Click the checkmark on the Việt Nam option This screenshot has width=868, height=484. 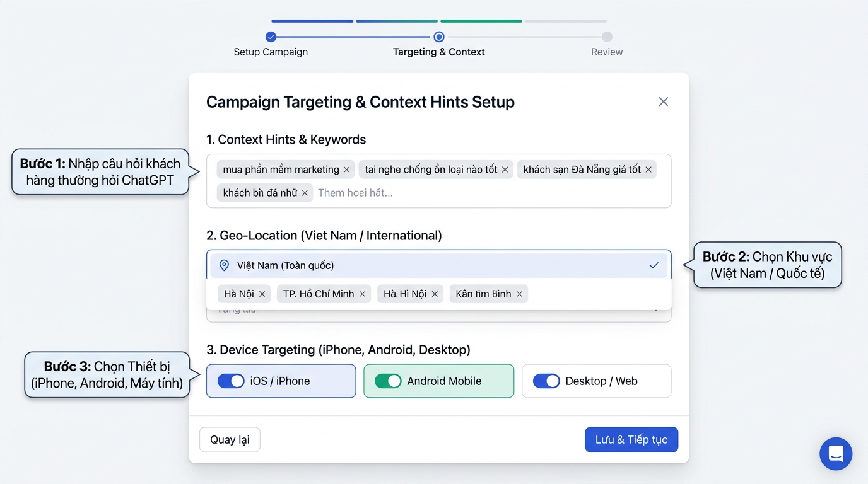coord(654,265)
